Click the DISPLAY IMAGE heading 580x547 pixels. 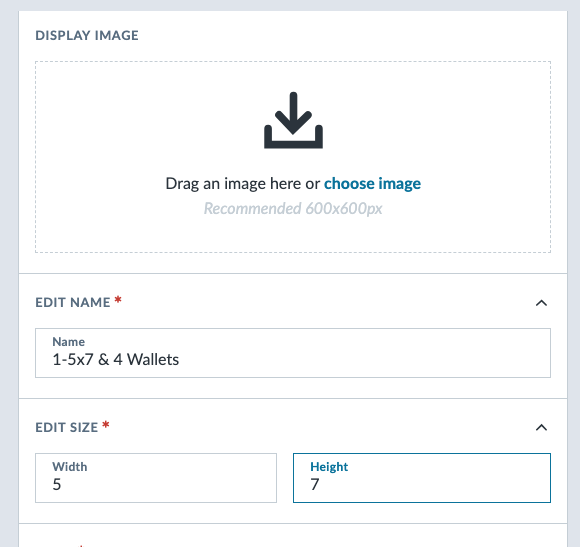(87, 36)
